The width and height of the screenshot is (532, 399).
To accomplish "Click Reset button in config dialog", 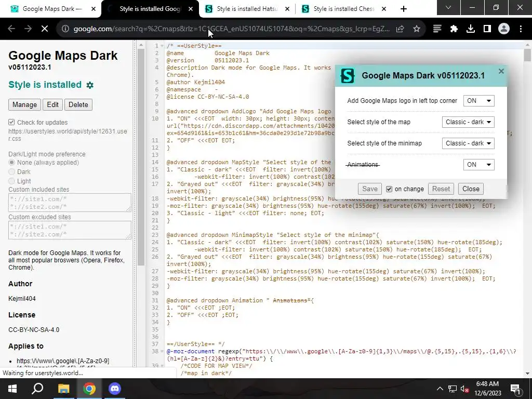I will coord(441,189).
